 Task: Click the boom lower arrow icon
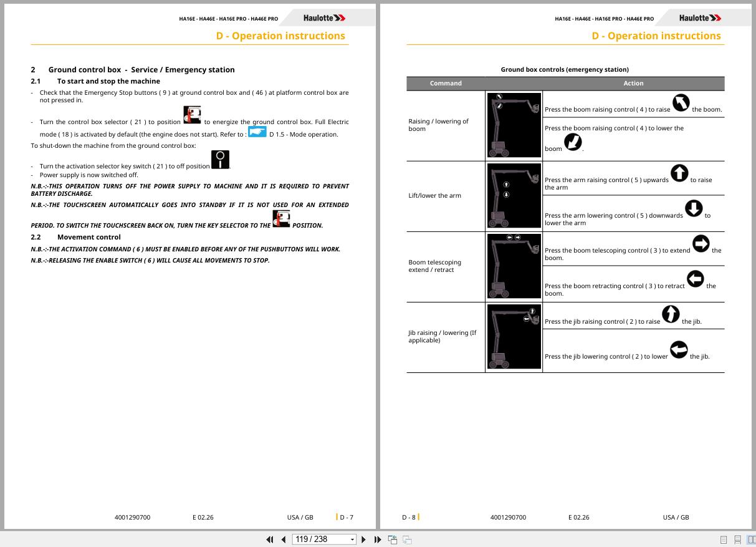(572, 143)
